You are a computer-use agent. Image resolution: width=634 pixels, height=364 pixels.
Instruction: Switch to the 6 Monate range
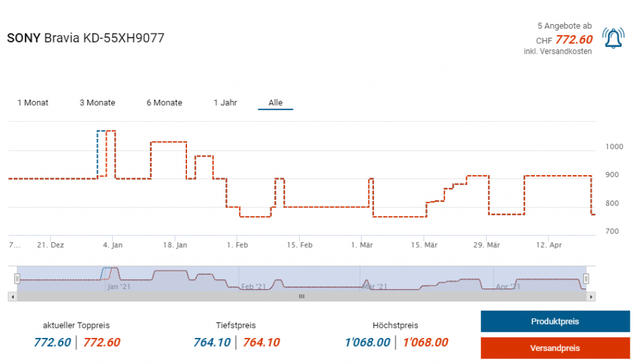coord(164,103)
